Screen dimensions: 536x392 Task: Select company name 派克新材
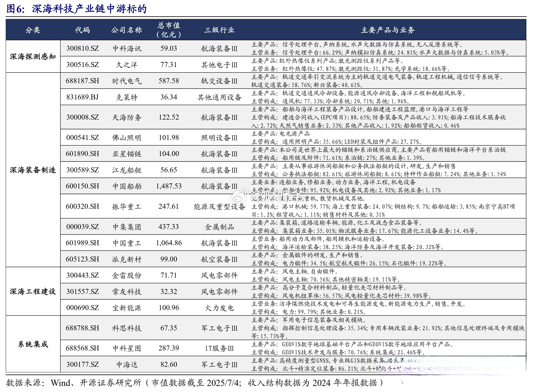(x=127, y=259)
